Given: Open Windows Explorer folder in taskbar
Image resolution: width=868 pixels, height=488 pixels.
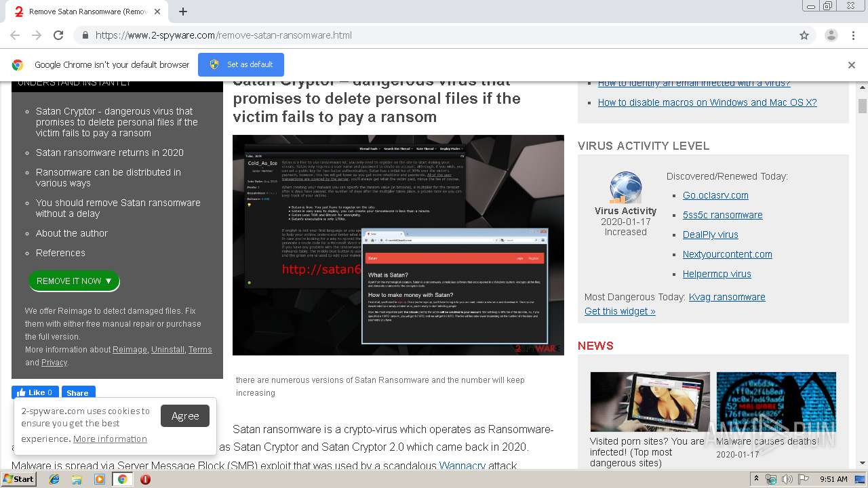Looking at the screenshot, I should (x=77, y=479).
